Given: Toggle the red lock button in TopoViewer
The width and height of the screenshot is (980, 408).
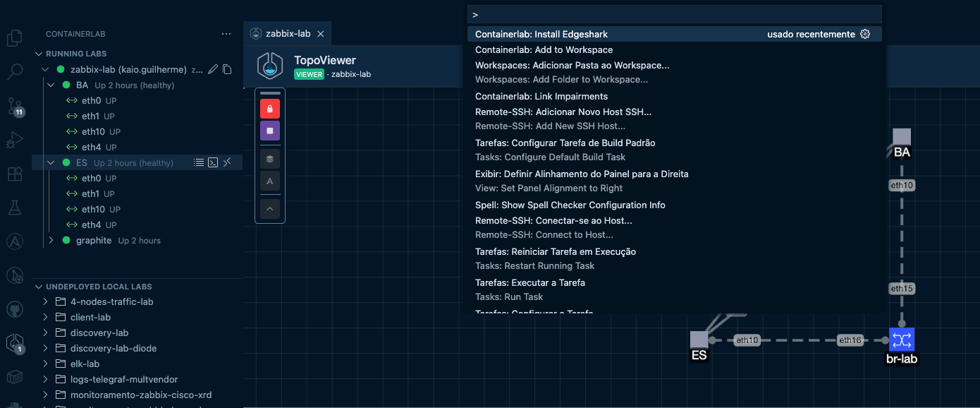Looking at the screenshot, I should [x=270, y=109].
